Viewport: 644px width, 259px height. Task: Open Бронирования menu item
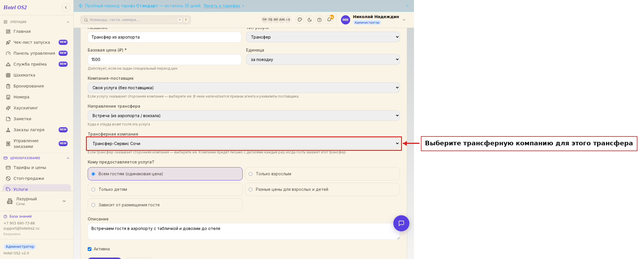coord(37,86)
